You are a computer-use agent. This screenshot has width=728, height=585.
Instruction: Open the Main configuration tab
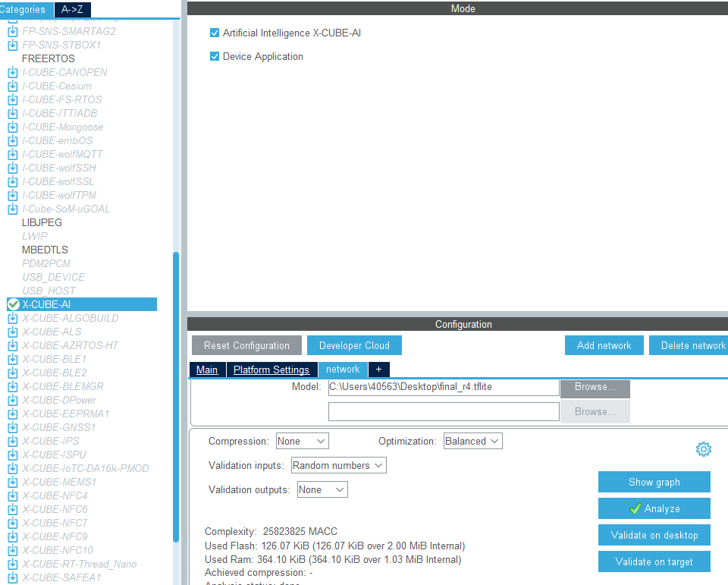207,370
